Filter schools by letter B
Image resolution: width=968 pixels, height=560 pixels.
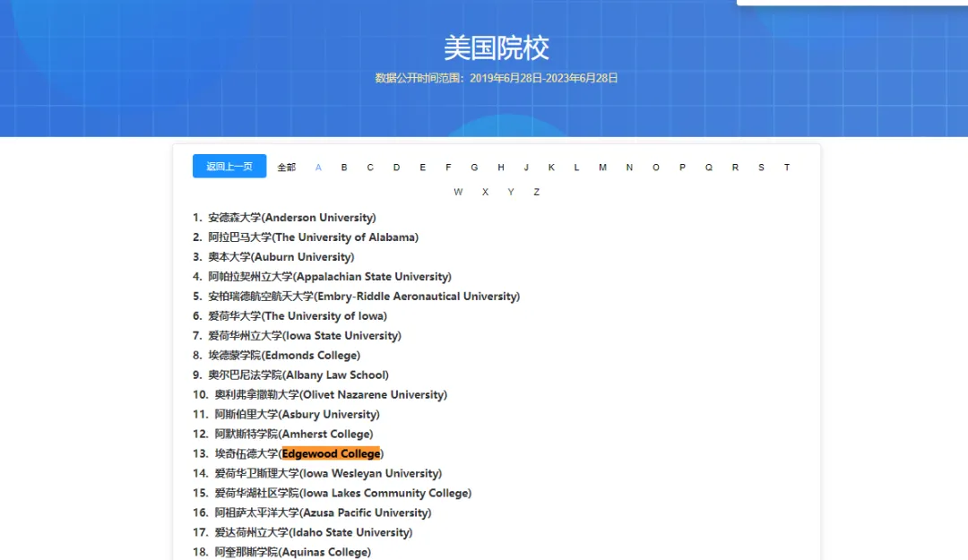pyautogui.click(x=344, y=168)
